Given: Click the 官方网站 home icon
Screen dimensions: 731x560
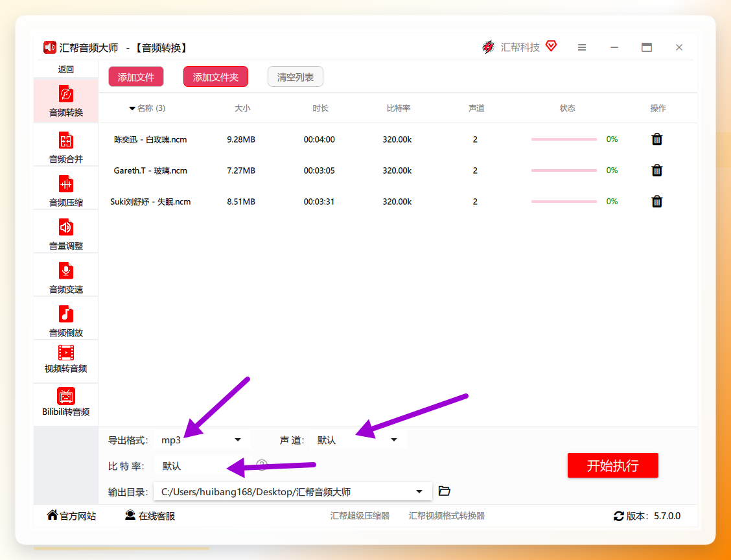Looking at the screenshot, I should pos(52,515).
